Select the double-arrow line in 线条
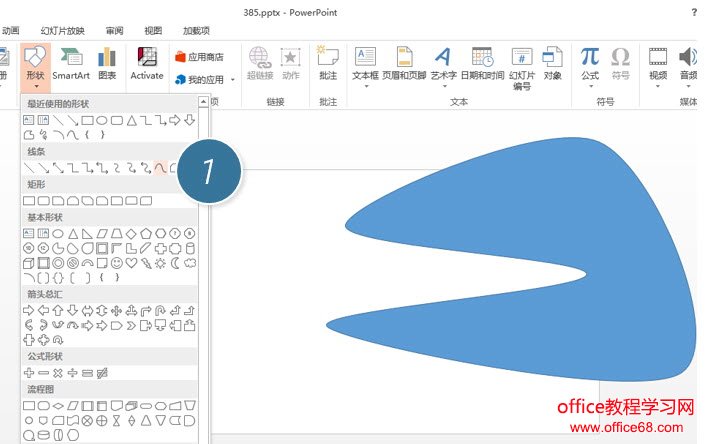This screenshot has height=444, width=713. 58,168
